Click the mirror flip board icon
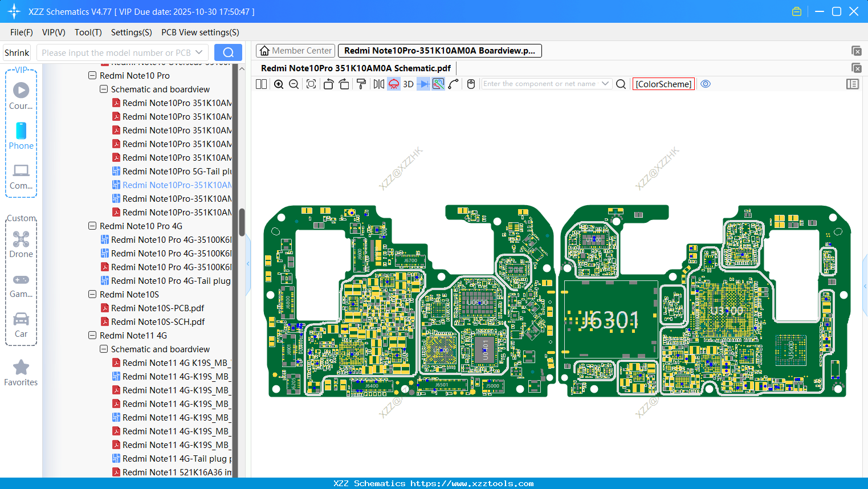 point(378,84)
